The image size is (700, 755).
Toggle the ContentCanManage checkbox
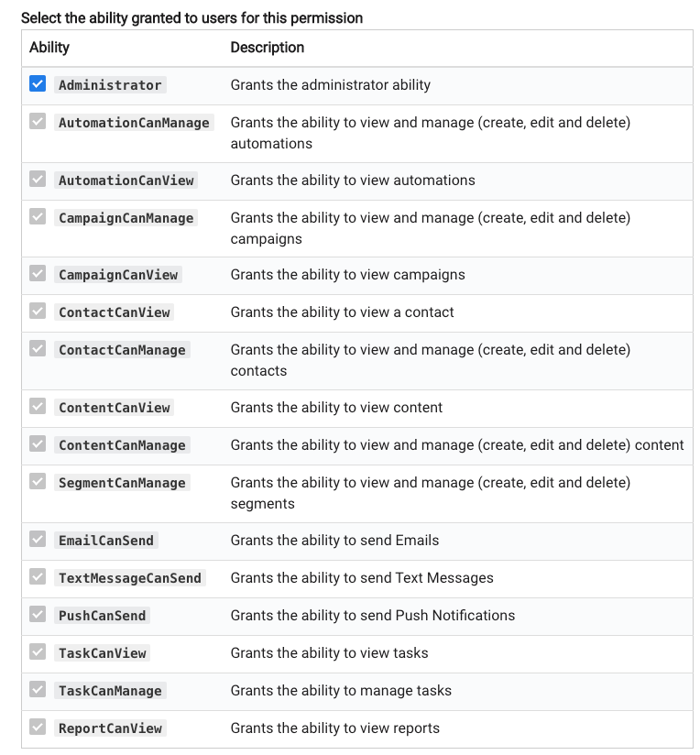[x=38, y=444]
